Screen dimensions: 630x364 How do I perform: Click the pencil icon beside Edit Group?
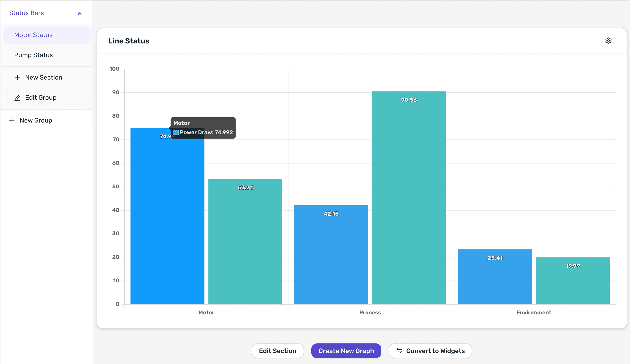[17, 98]
